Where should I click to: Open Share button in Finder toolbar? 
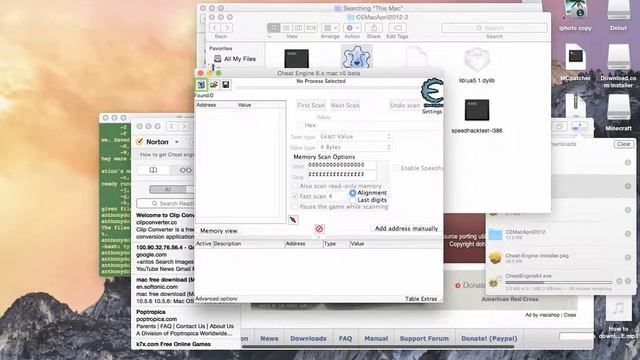click(373, 28)
